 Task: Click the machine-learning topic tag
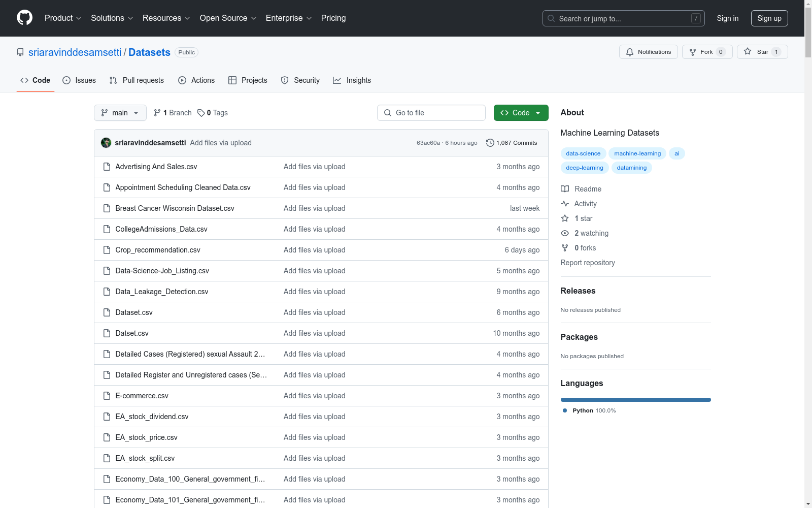pos(637,153)
